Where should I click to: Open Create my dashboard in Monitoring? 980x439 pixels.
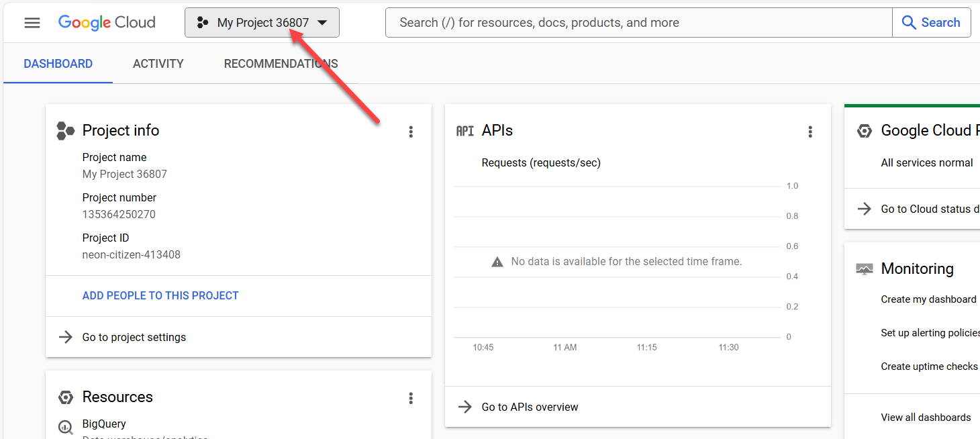(929, 299)
